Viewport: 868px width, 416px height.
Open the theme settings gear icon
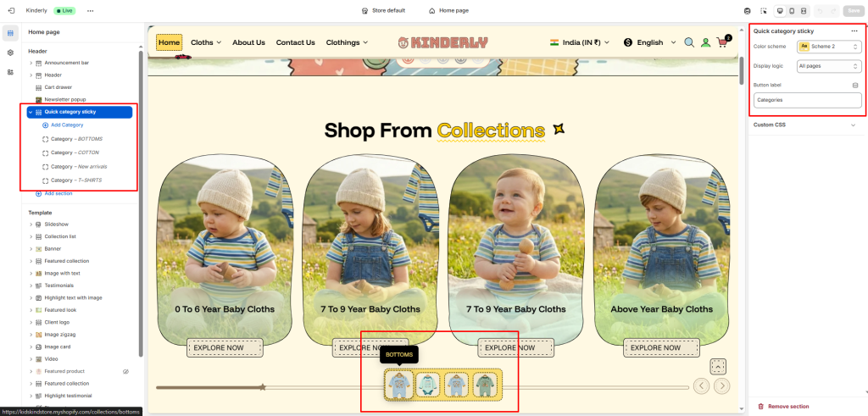point(10,53)
